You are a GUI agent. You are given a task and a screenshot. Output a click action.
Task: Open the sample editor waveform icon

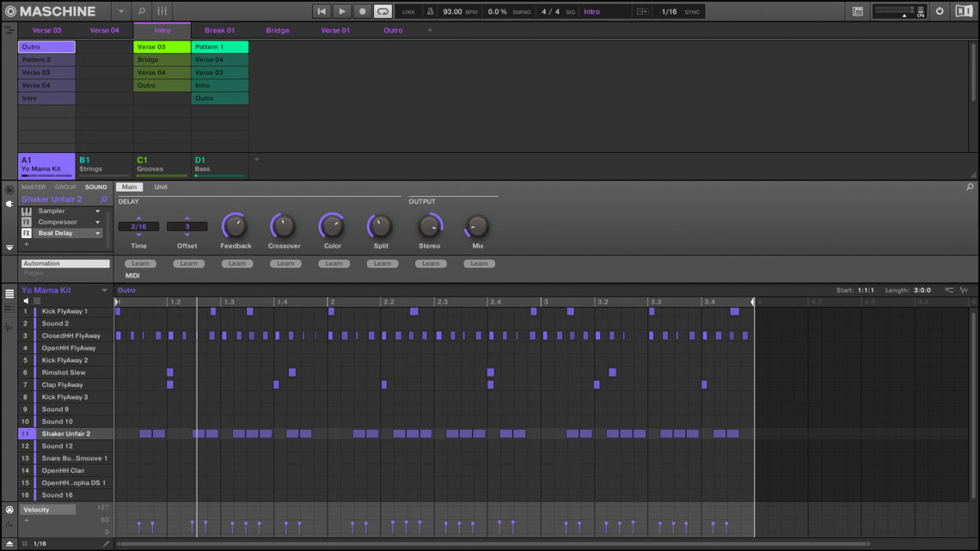[x=9, y=327]
